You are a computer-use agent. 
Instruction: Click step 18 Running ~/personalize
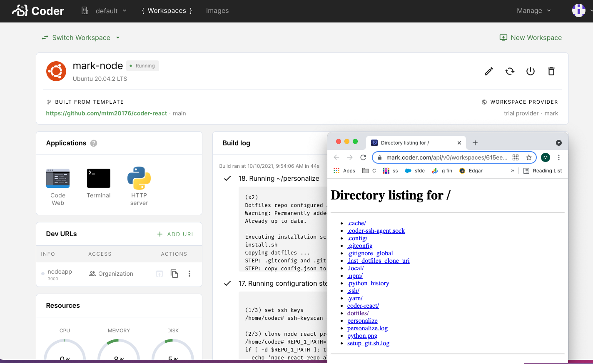279,178
